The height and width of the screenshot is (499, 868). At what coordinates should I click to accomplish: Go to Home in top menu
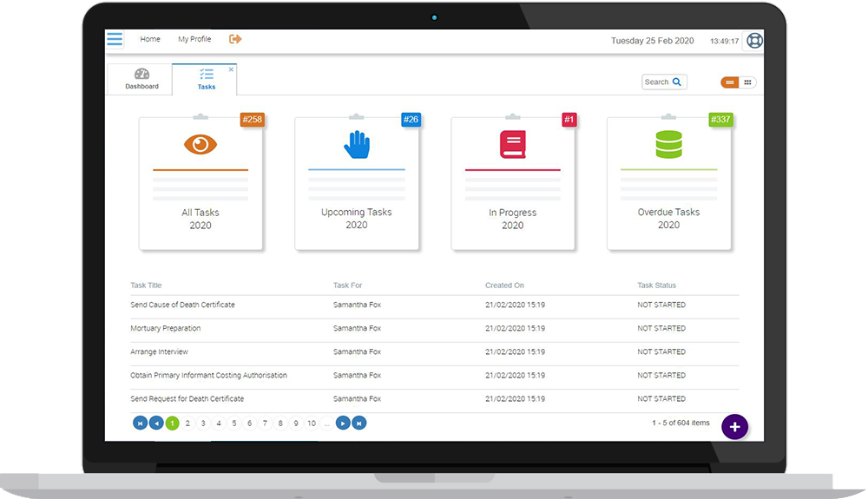pyautogui.click(x=150, y=39)
